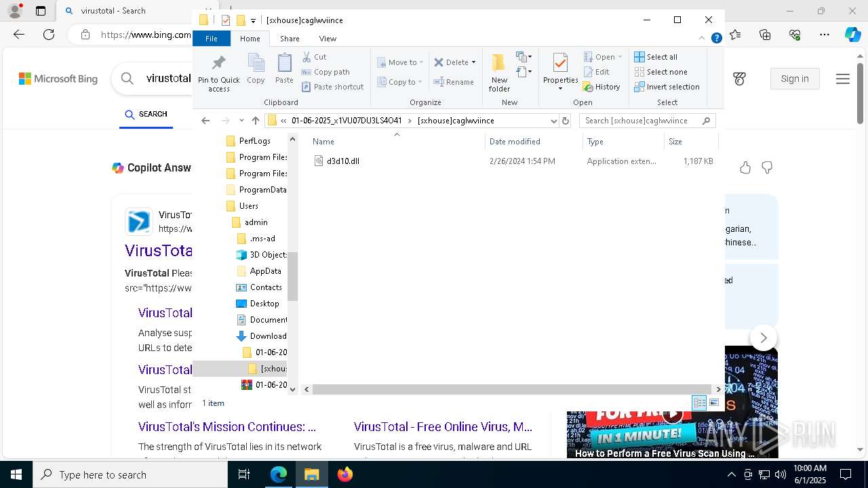Open Microsoft Rewards icon in Bing

tap(740, 79)
